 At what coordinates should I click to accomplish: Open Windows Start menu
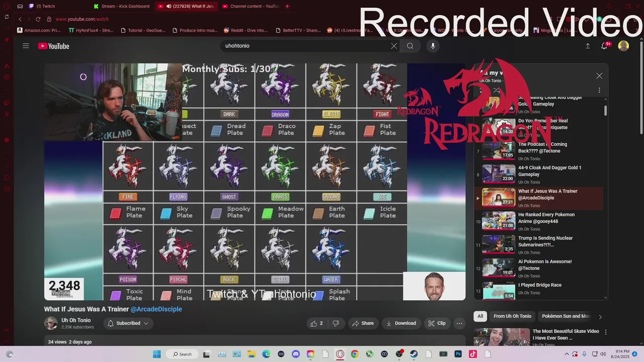pyautogui.click(x=156, y=354)
